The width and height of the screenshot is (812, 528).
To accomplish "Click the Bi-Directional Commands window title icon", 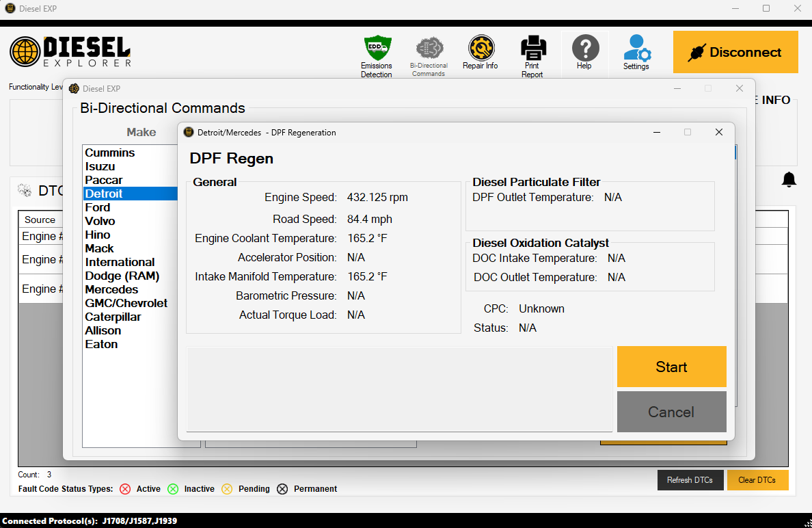I will [74, 89].
